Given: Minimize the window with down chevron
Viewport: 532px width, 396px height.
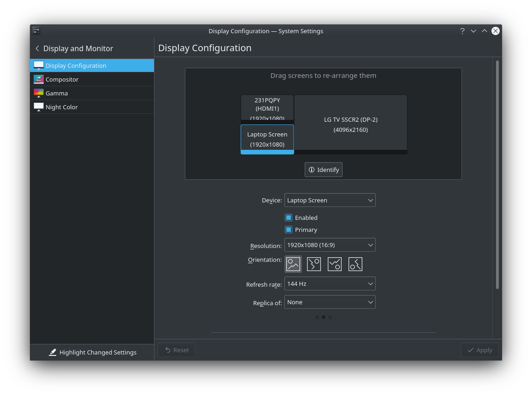Looking at the screenshot, I should [473, 31].
